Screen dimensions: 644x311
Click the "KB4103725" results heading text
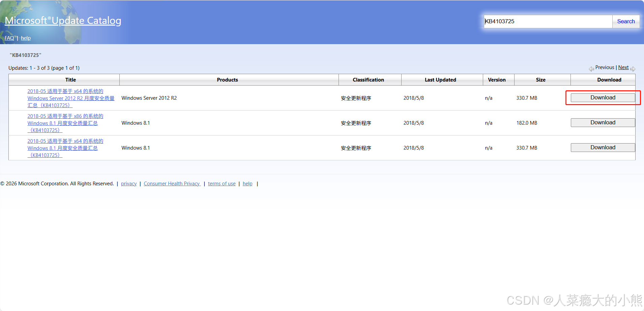click(26, 55)
